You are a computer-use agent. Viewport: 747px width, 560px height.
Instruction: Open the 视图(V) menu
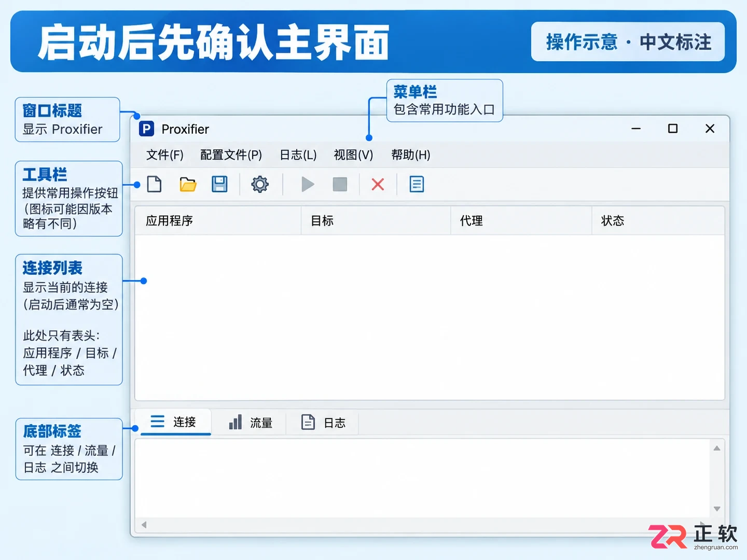click(353, 155)
